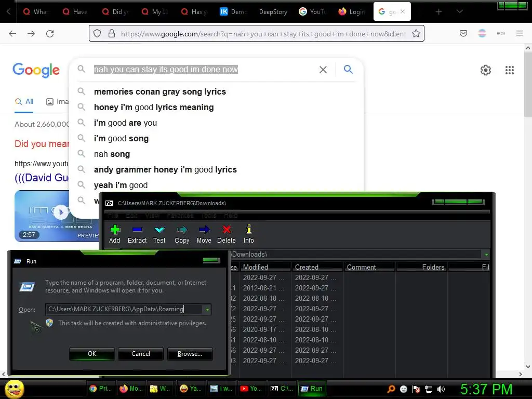Select the All search results tab

(x=24, y=102)
